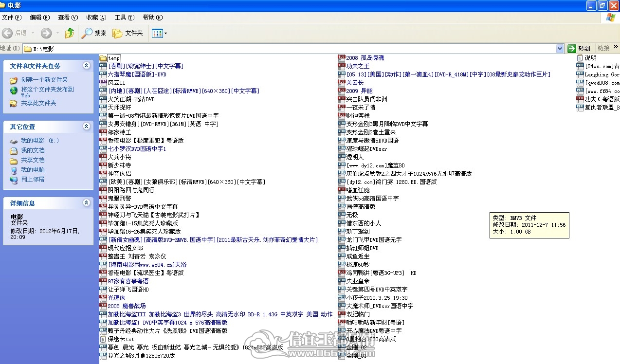Open the Favorites (收藏) menu

pos(96,18)
